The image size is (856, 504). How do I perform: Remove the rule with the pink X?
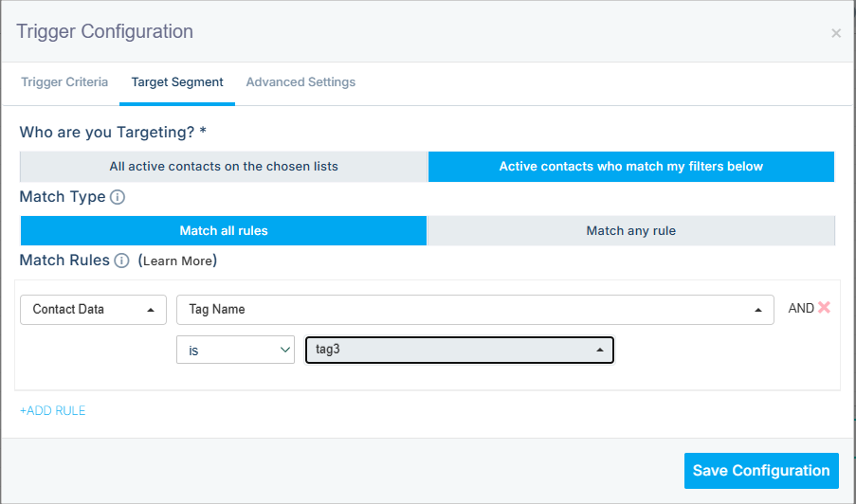tap(824, 308)
